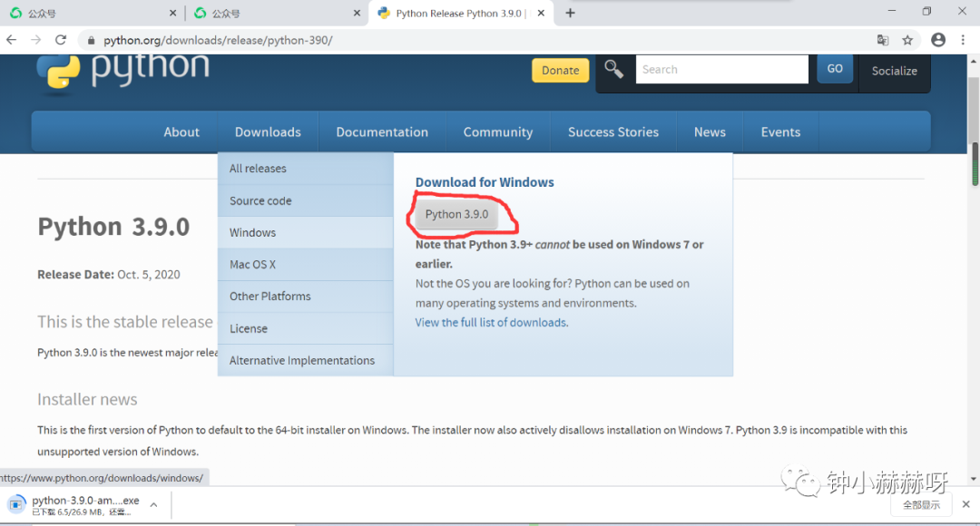Click the browser forward arrow
980x526 pixels.
click(x=35, y=40)
